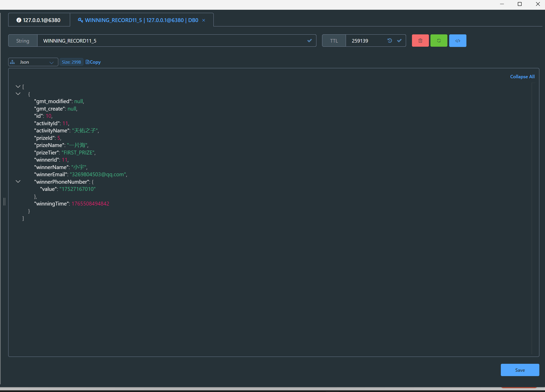Click the winningTime value 1765508494842
Viewport: 545px width, 392px height.
90,204
